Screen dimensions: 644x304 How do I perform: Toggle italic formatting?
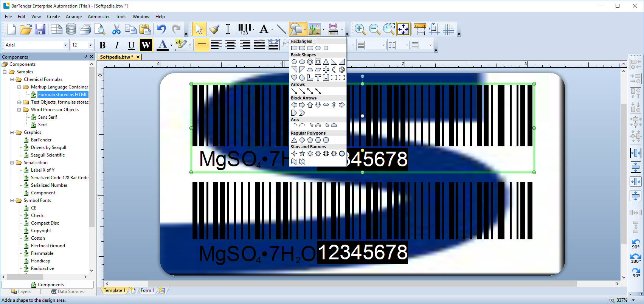117,45
